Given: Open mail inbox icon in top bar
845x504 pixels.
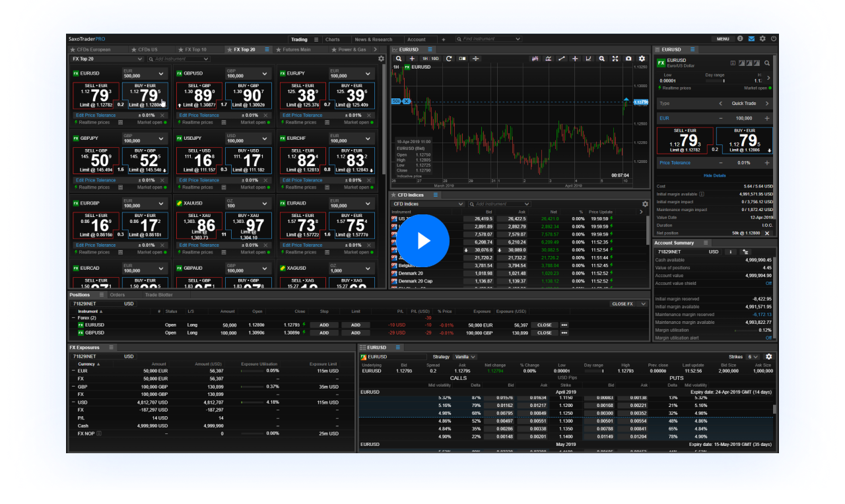Looking at the screenshot, I should 751,39.
